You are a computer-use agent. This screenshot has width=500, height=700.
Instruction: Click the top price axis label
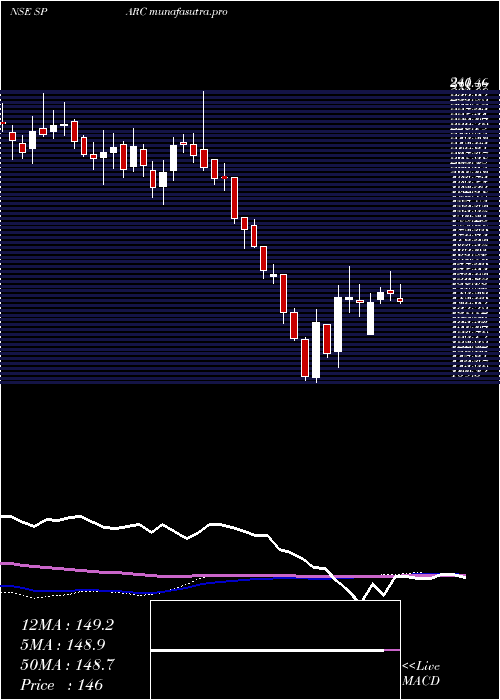tap(470, 82)
